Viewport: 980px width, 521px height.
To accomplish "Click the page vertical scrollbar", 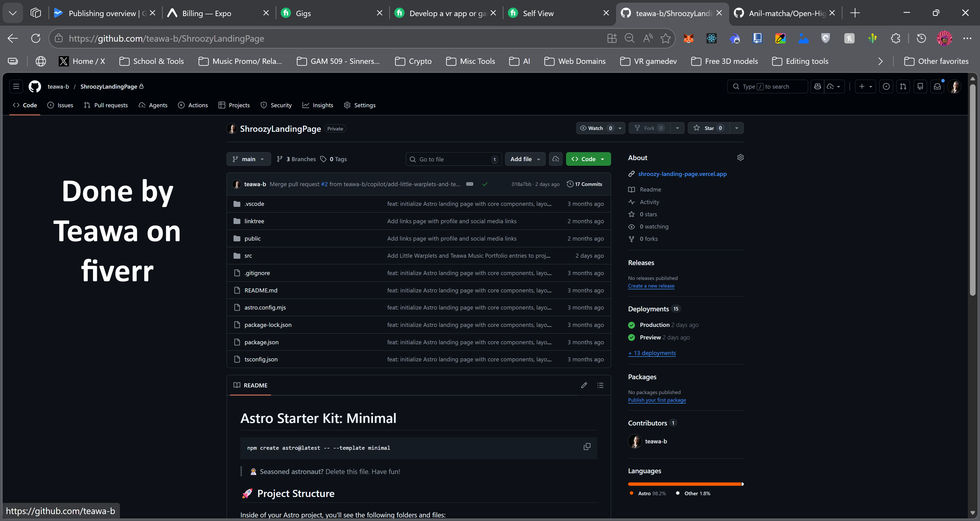I will [x=972, y=191].
